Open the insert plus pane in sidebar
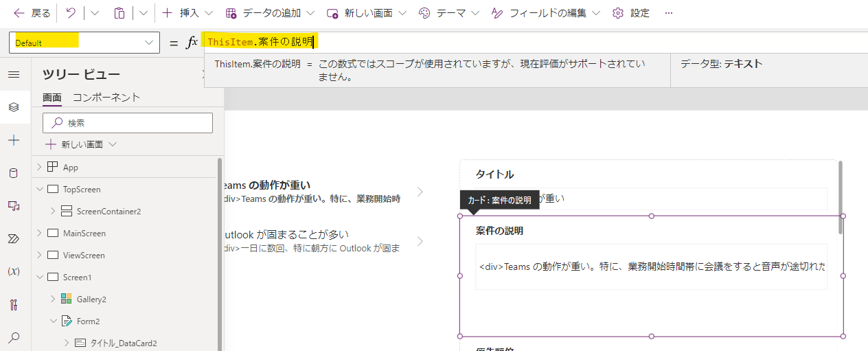The image size is (868, 351). pos(14,140)
